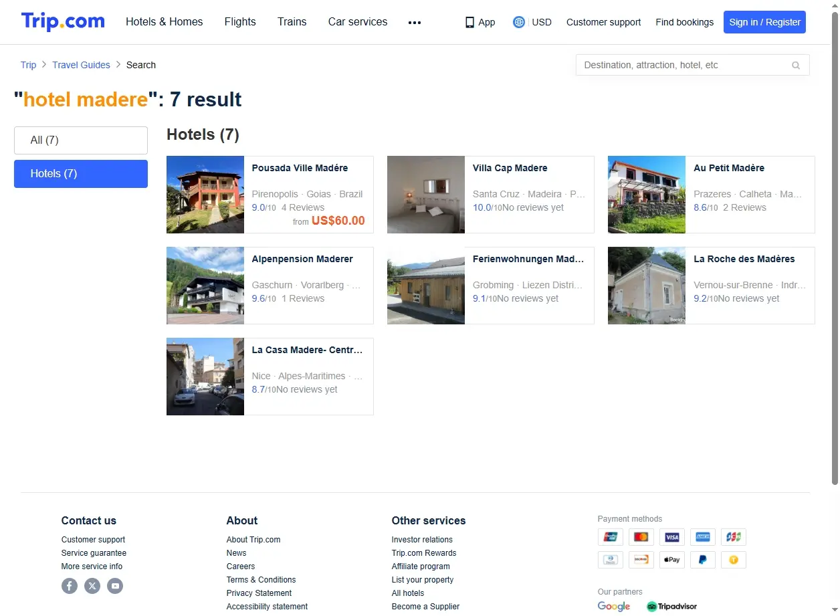
Task: Open Trip.com X social icon
Action: click(92, 586)
